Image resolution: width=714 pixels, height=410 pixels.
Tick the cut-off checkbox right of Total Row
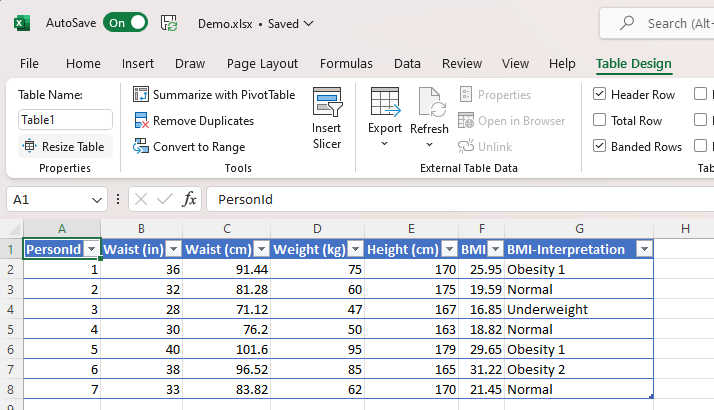(x=700, y=120)
